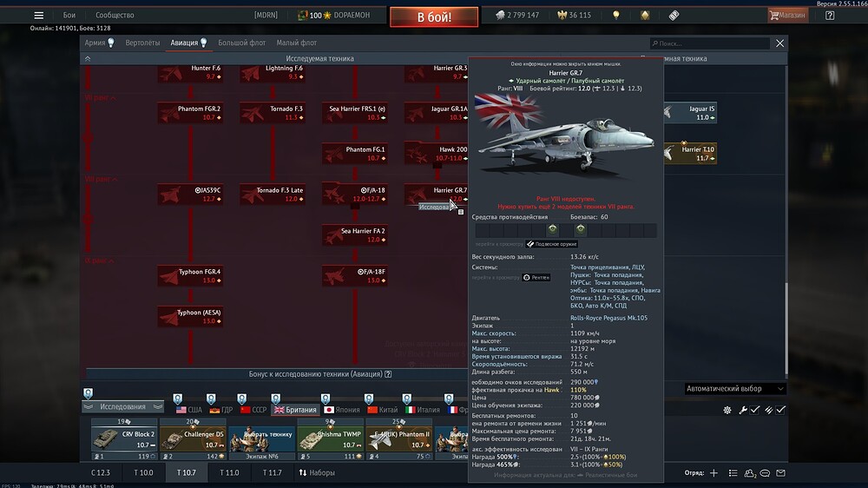Collapse tree header with top-left chevron
The width and height of the screenshot is (868, 488).
pyautogui.click(x=88, y=58)
